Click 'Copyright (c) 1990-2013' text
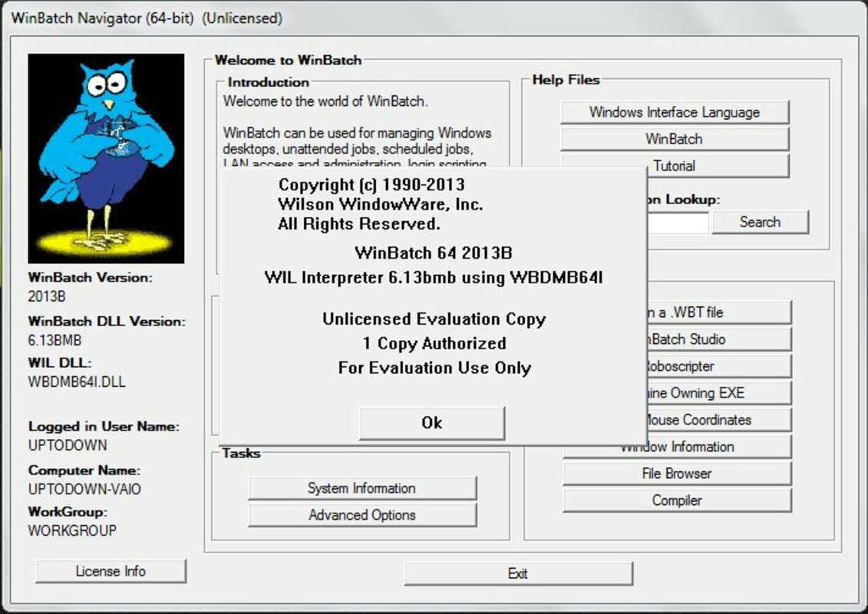 371,184
